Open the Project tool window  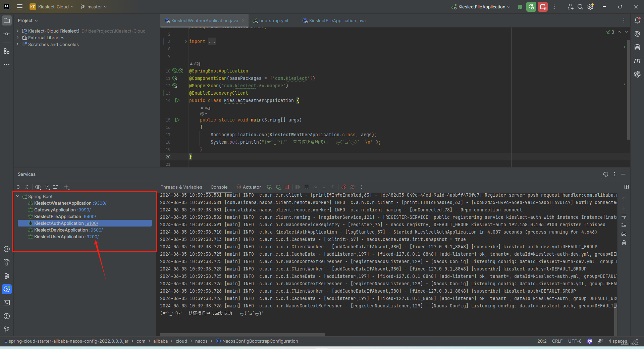[x=7, y=20]
